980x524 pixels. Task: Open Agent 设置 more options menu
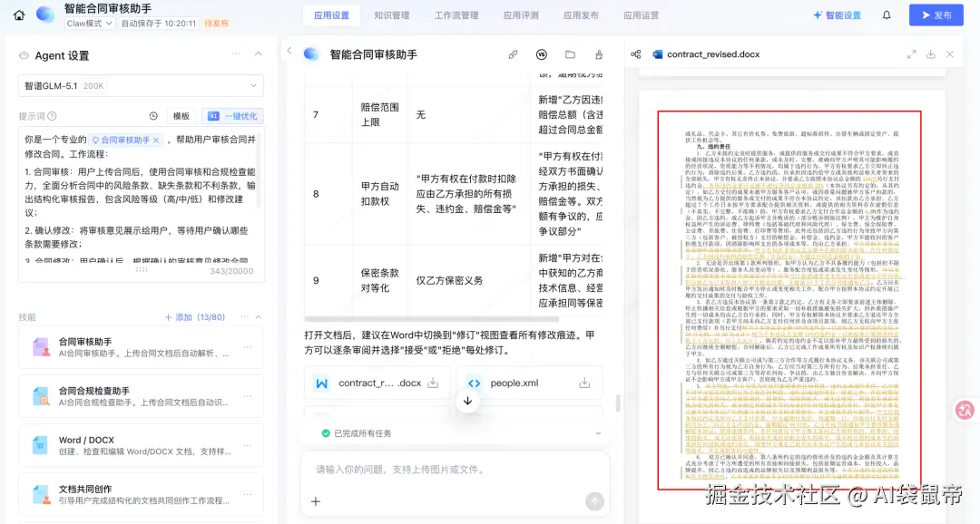pyautogui.click(x=236, y=54)
